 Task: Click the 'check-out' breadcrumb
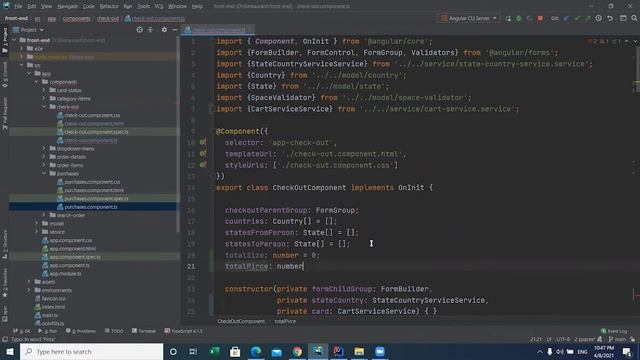click(x=108, y=19)
